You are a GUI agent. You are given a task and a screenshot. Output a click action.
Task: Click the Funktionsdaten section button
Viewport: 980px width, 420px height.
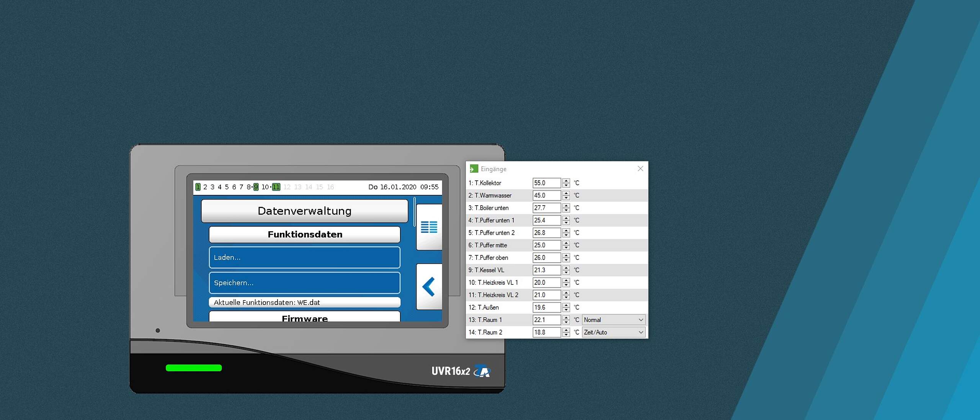click(x=304, y=234)
